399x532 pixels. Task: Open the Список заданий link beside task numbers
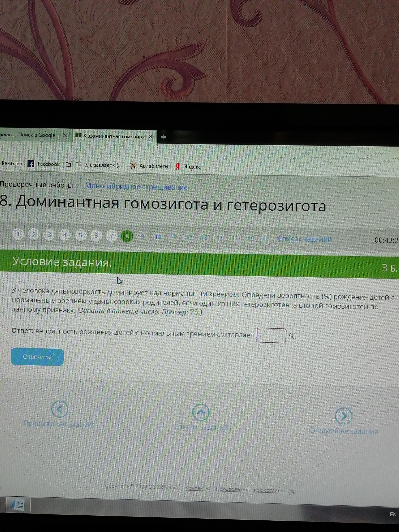point(305,239)
